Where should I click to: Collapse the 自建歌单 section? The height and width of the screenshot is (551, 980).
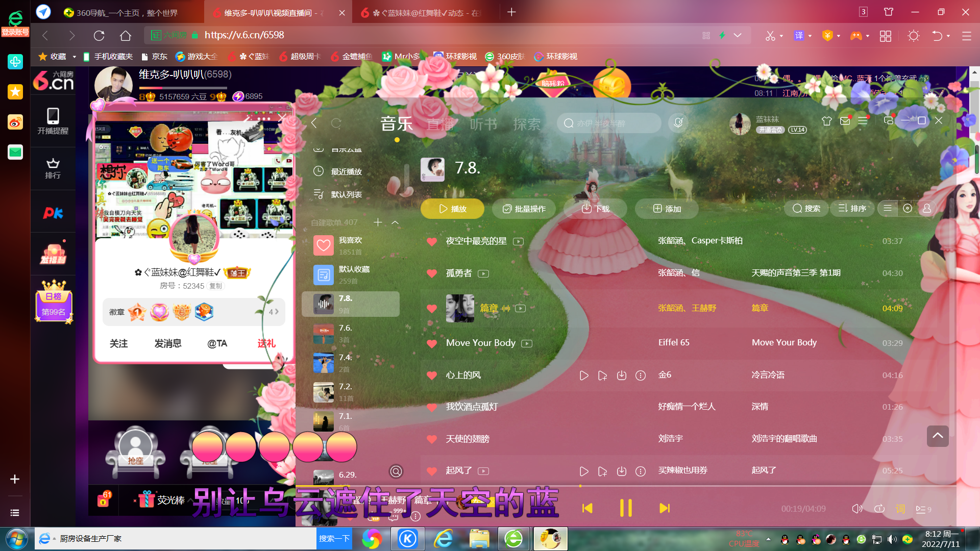pos(395,222)
